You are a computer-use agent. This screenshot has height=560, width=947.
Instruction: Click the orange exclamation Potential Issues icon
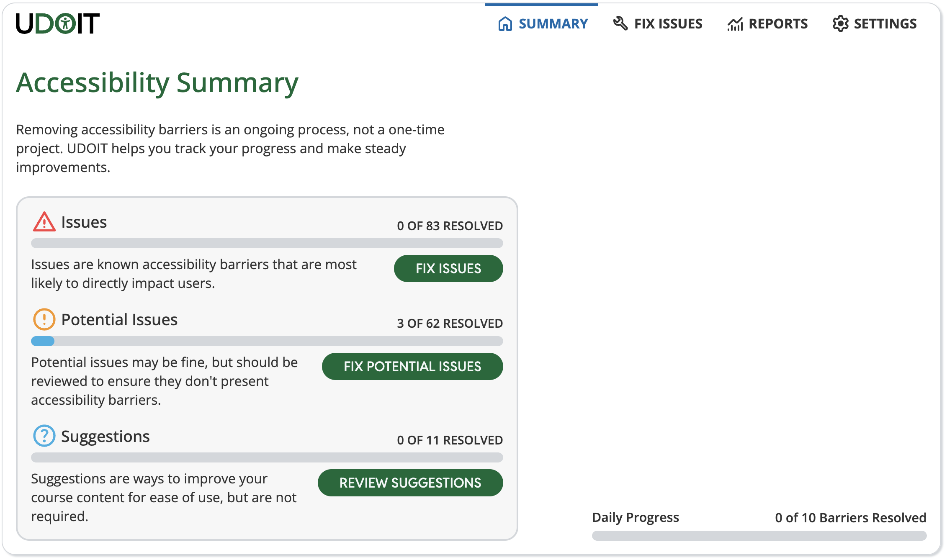pos(44,319)
